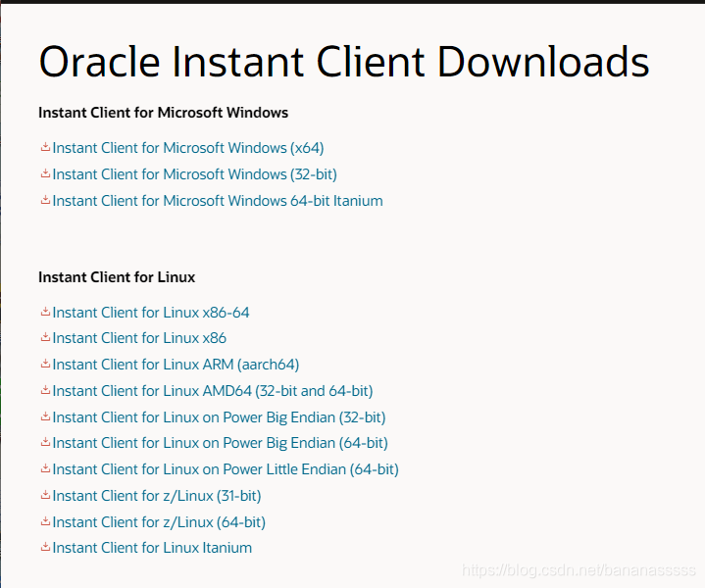
Task: Open Instant Client for Linux ARM (aarch64) link
Action: (x=176, y=365)
